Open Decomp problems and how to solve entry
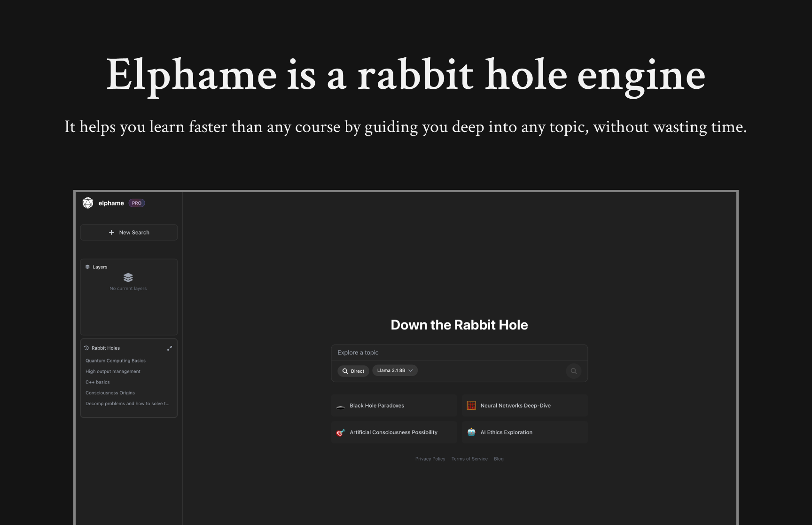The height and width of the screenshot is (525, 812). (x=127, y=404)
